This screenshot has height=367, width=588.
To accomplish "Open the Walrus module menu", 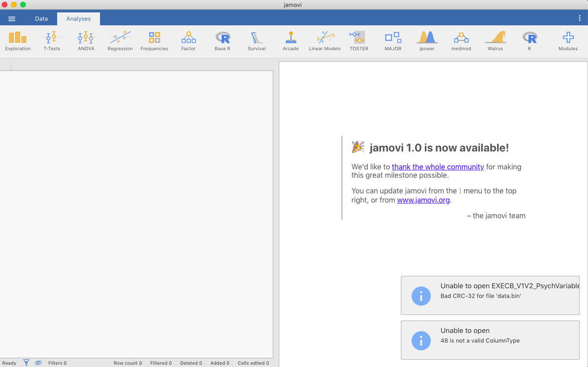I will coord(495,41).
